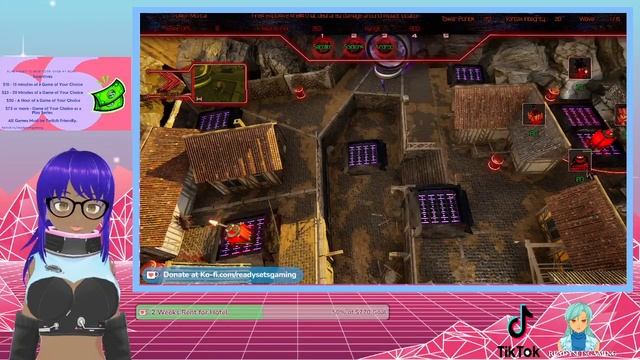Click the green minimap panel

coord(220,84)
